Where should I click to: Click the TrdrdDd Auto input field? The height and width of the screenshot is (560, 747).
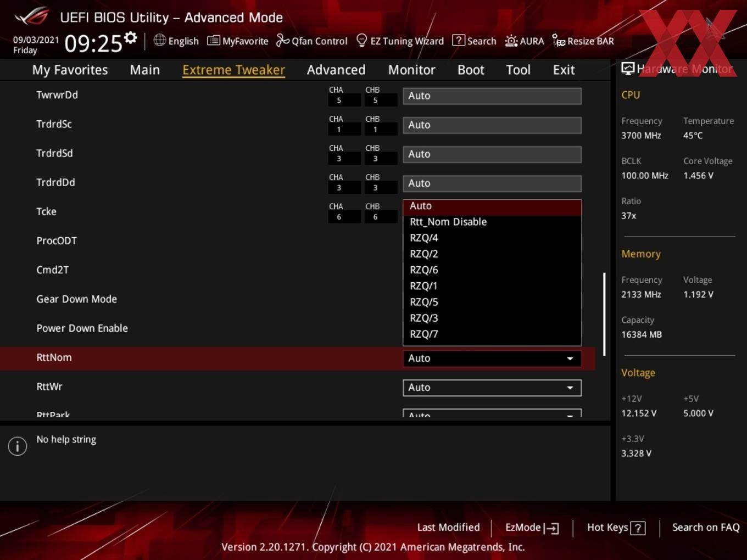click(x=492, y=183)
